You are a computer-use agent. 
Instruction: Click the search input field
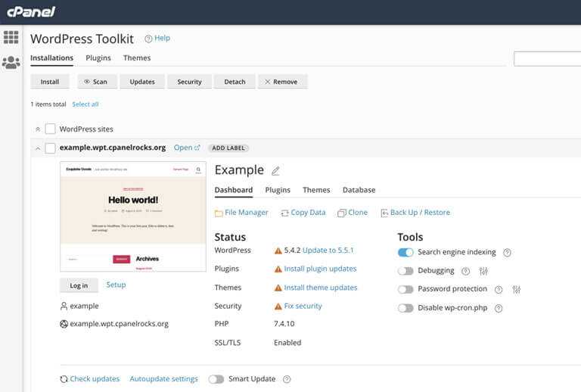tap(547, 59)
